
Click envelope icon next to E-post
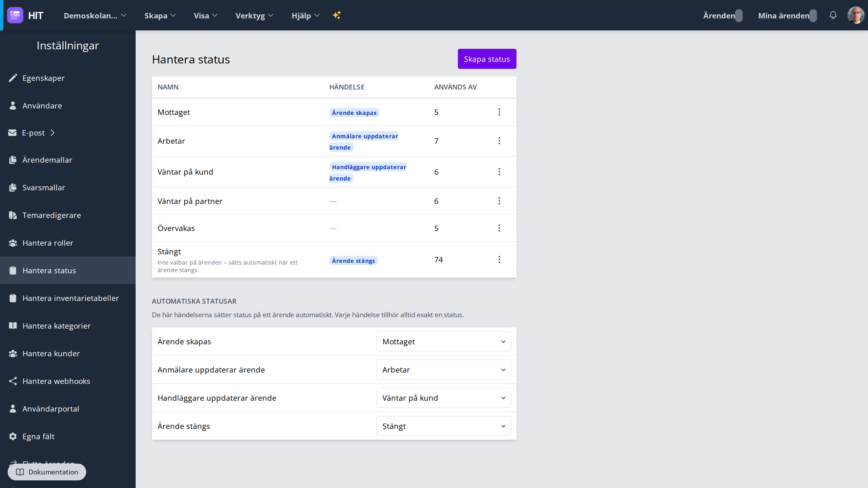point(12,133)
